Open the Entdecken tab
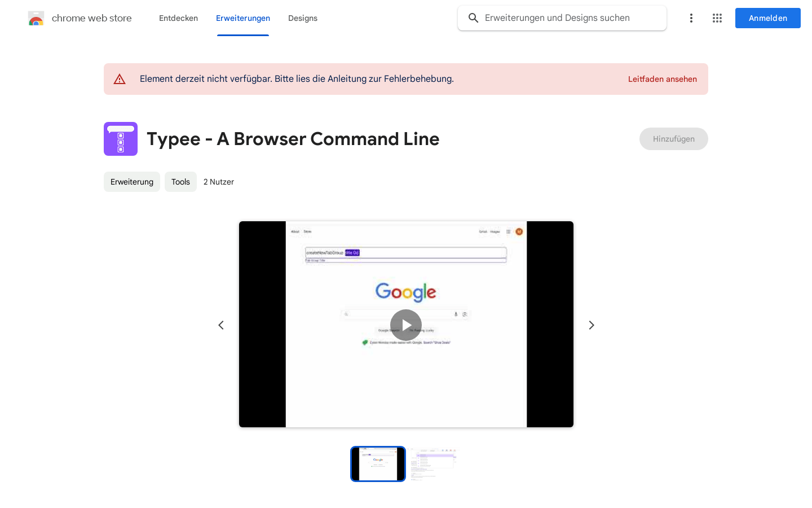 [x=178, y=18]
